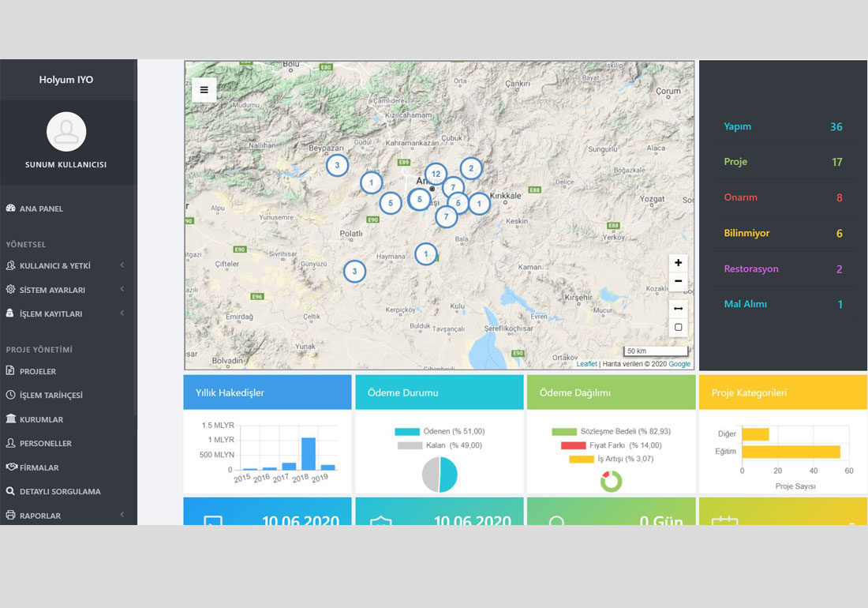Select the Restorasyon category row

click(783, 268)
